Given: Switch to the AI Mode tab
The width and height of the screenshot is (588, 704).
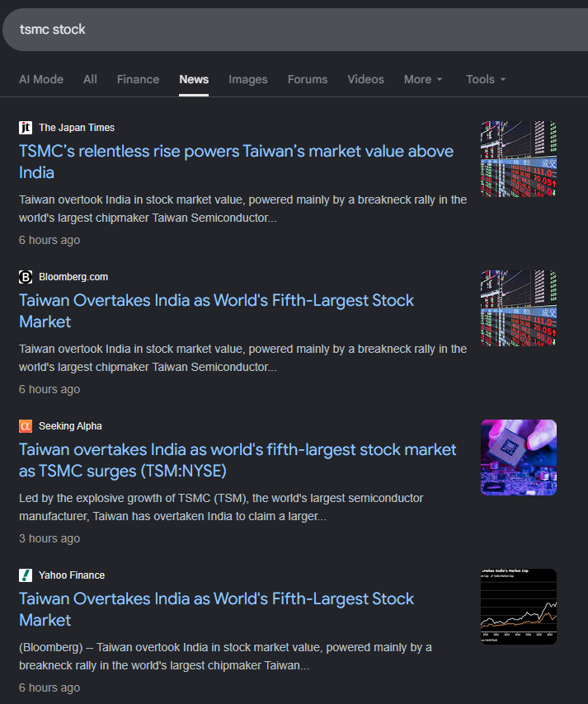Looking at the screenshot, I should (x=41, y=79).
